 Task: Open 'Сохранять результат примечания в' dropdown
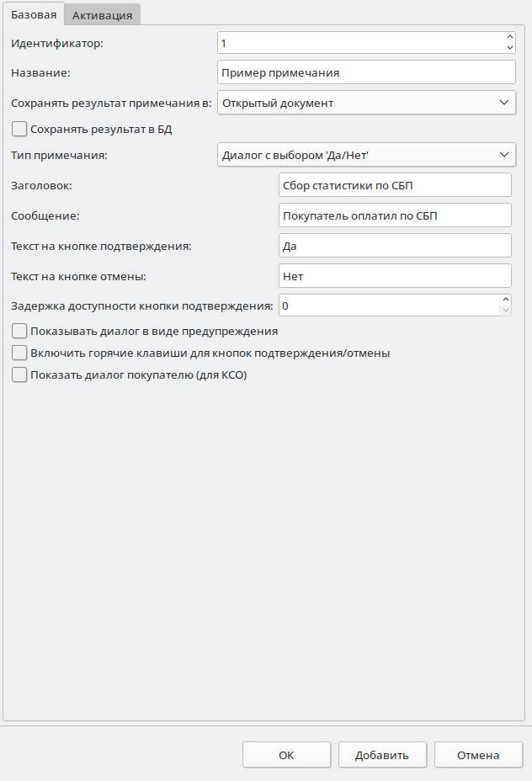click(365, 103)
